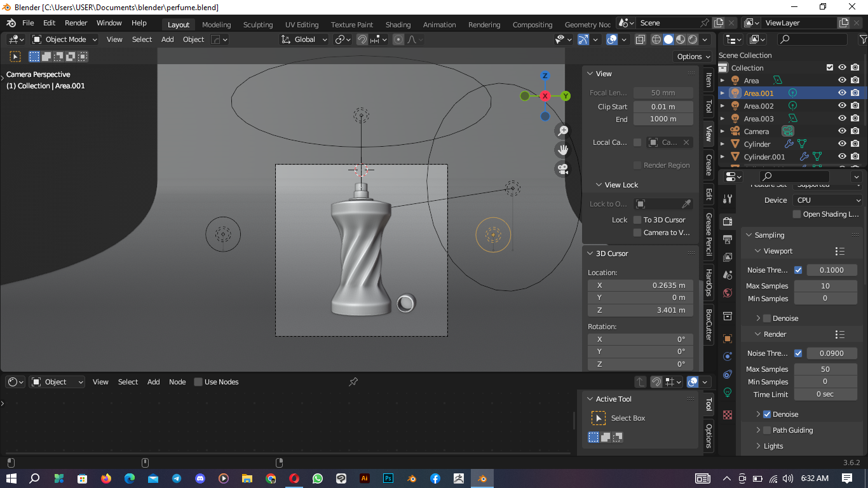
Task: Open the Tool properties tab (wrench icon)
Action: point(728,199)
